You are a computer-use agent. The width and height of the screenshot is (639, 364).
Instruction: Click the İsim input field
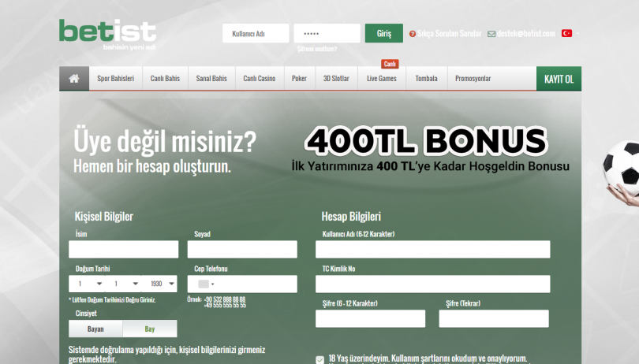point(124,249)
